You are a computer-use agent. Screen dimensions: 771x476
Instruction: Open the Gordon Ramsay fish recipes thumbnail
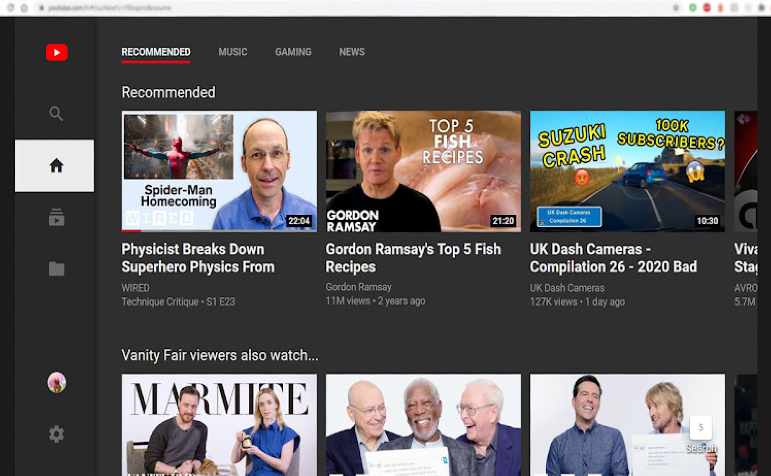pos(423,171)
